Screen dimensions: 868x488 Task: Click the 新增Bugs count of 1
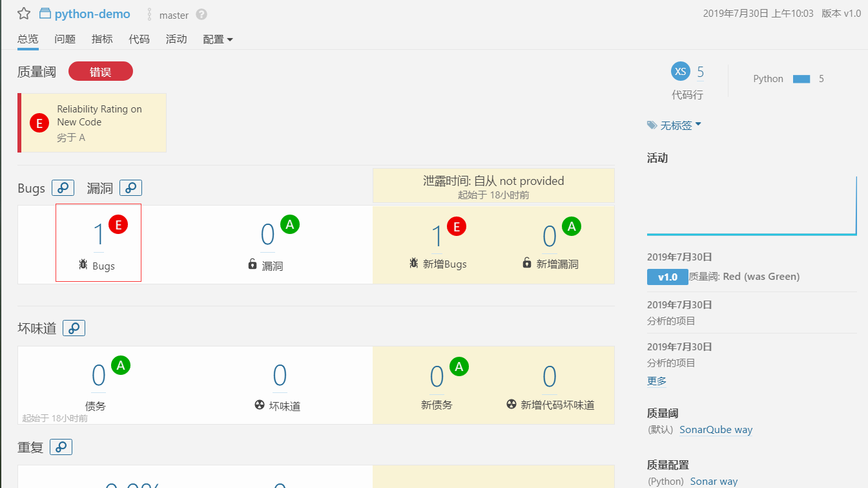coord(437,237)
